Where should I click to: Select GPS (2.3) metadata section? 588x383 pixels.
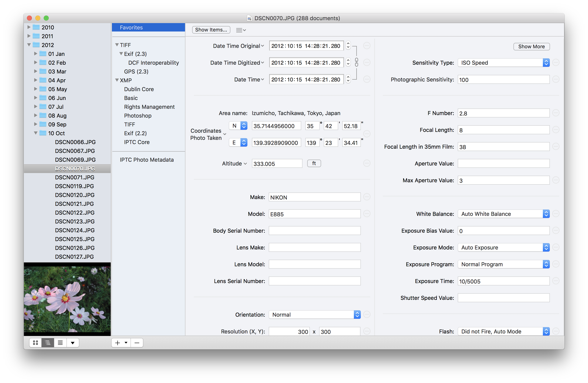pos(136,71)
